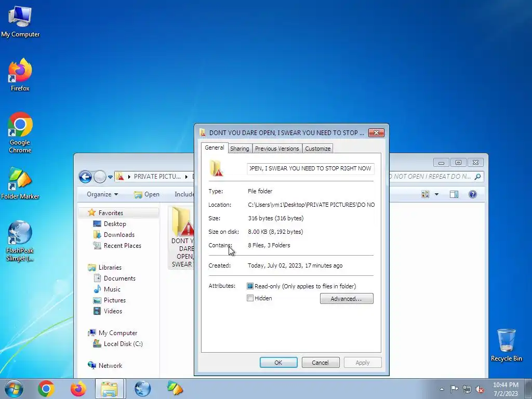Open Slimjet globe icon in taskbar
This screenshot has height=399, width=532.
(142, 389)
